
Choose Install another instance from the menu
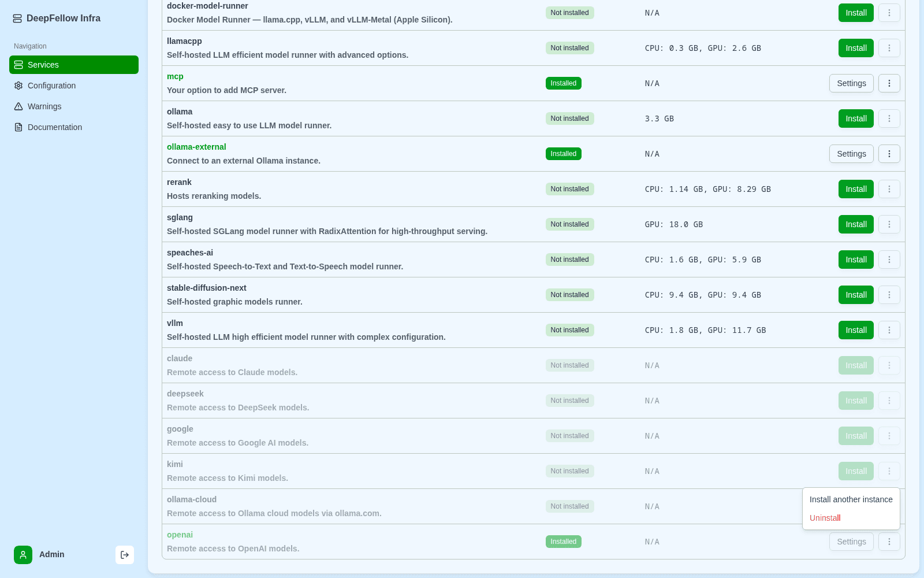851,499
